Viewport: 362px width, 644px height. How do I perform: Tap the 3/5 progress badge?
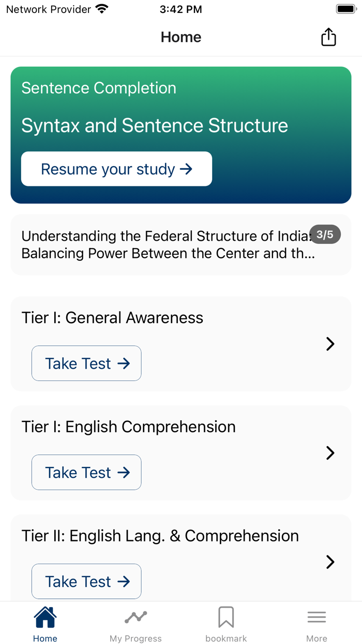pos(325,235)
